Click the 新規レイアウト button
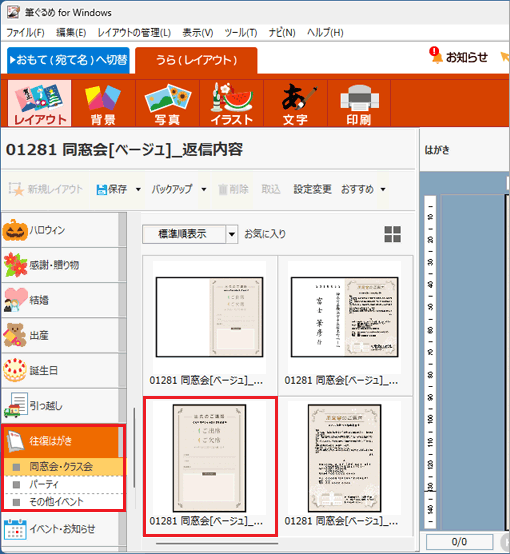Viewport: 510px width, 554px height. pos(46,189)
